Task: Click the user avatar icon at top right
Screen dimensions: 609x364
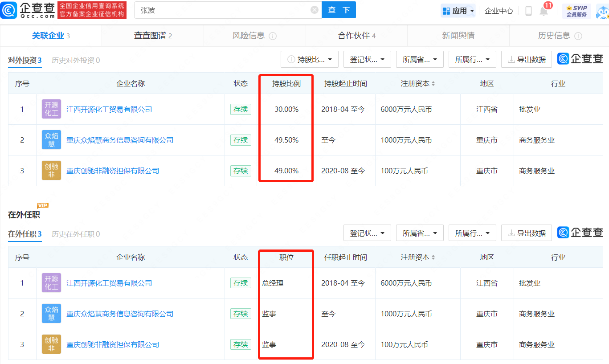Action: pyautogui.click(x=602, y=12)
